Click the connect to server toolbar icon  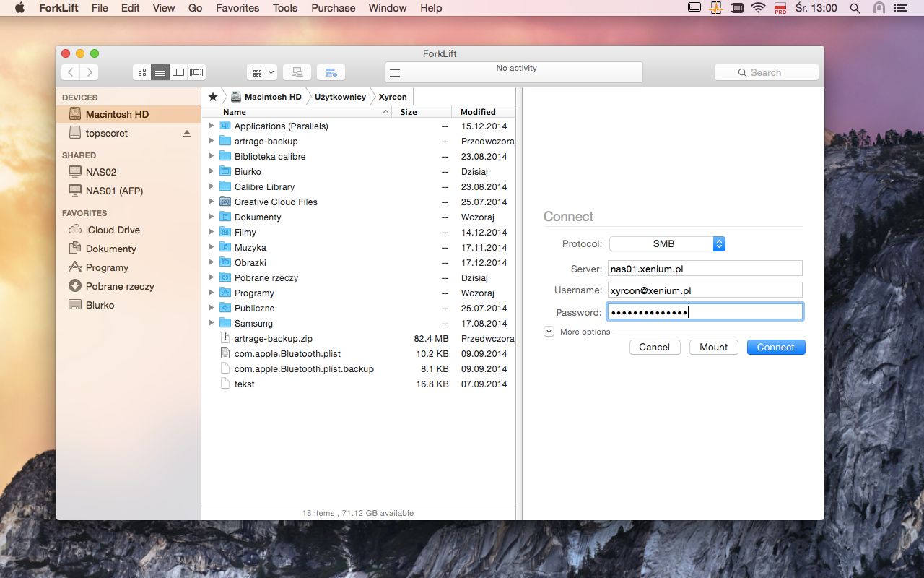297,72
